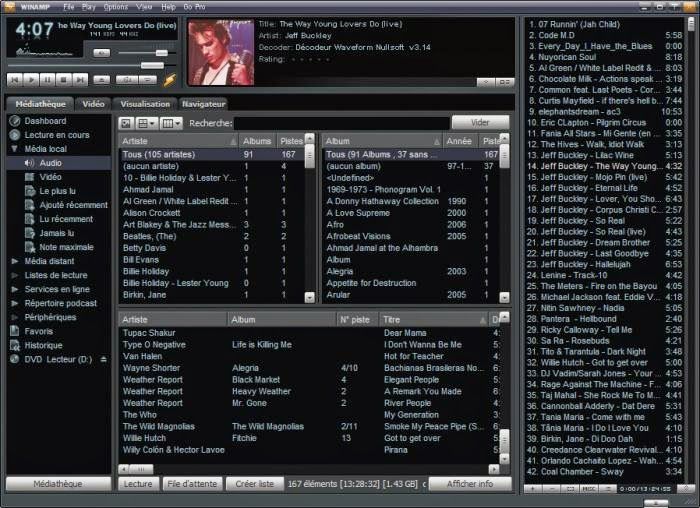700x508 pixels.
Task: Start playback with the play button
Action: [x=31, y=80]
